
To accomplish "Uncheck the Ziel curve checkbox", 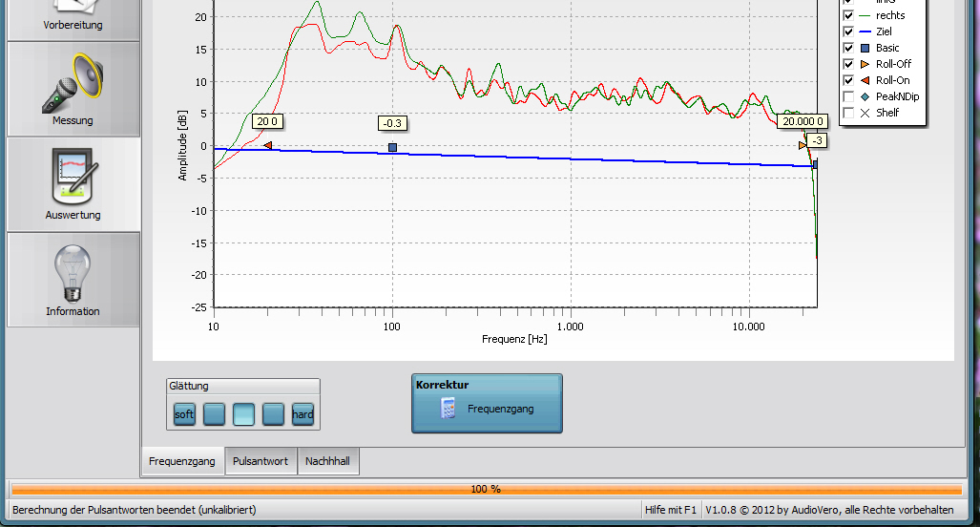I will 848,32.
